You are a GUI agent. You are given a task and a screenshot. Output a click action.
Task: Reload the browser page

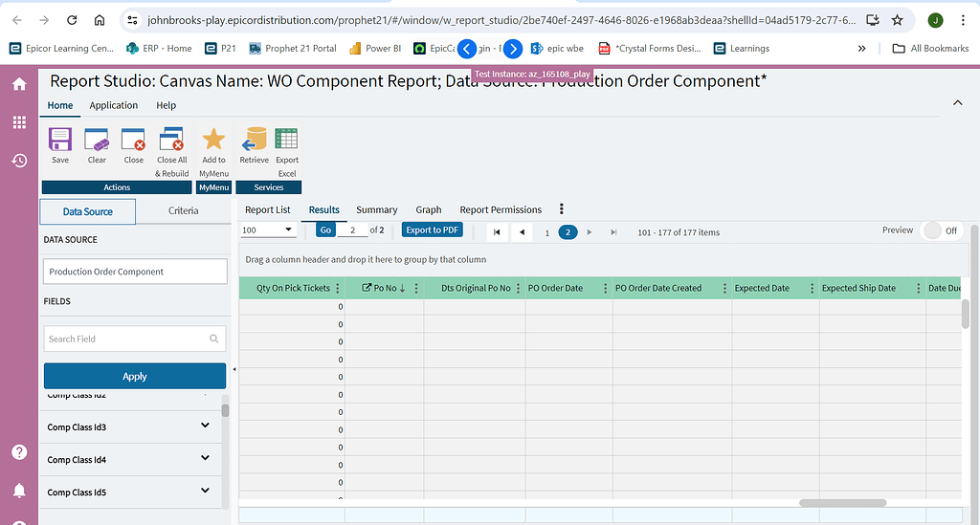pyautogui.click(x=72, y=20)
